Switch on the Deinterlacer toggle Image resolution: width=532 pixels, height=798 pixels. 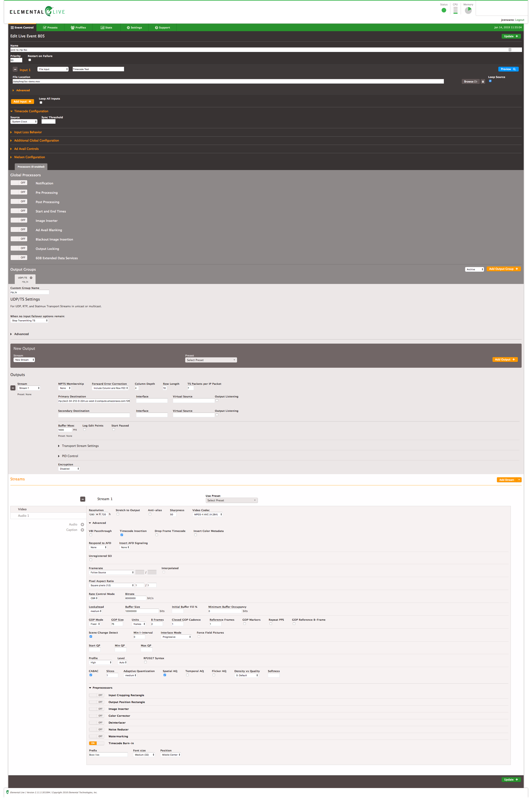pyautogui.click(x=96, y=722)
